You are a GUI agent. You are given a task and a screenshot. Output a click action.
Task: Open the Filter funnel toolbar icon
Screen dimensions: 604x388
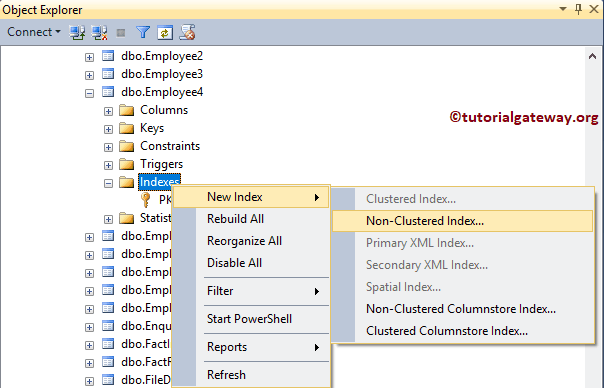tap(143, 32)
